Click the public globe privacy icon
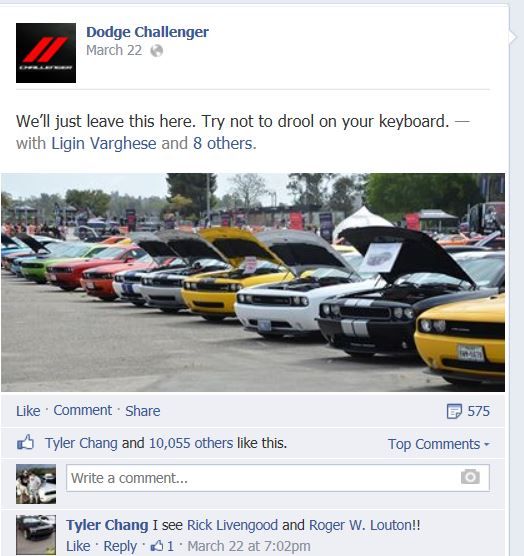 click(156, 51)
